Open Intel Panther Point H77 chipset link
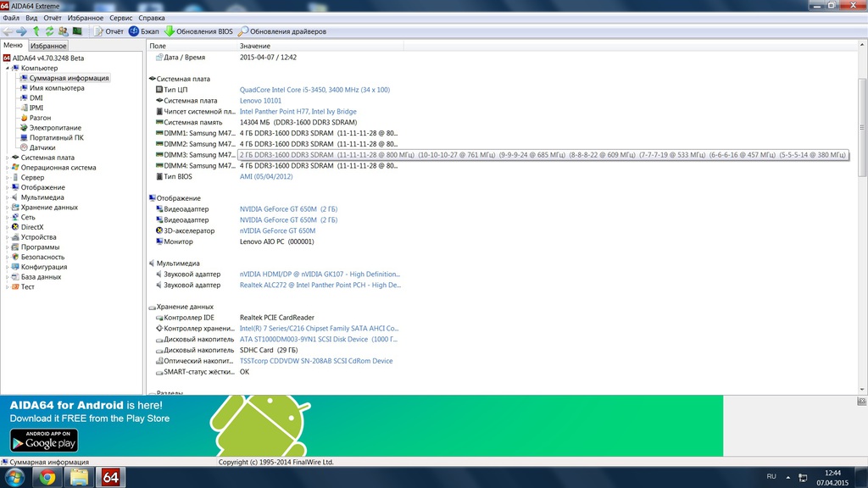 [x=298, y=111]
